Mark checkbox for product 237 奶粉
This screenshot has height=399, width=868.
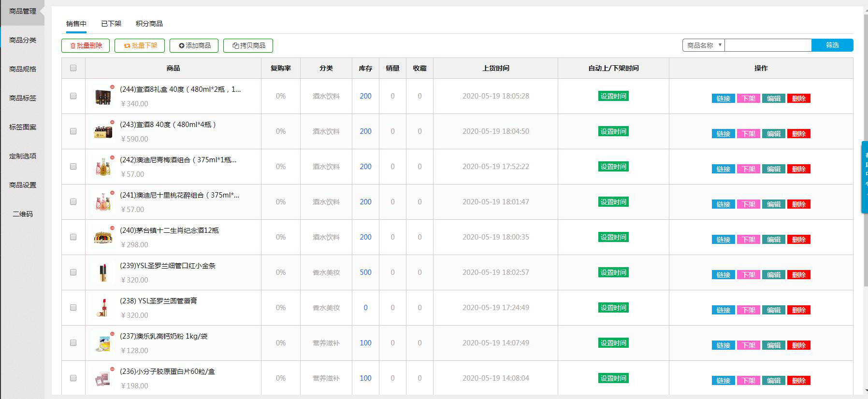tap(73, 343)
